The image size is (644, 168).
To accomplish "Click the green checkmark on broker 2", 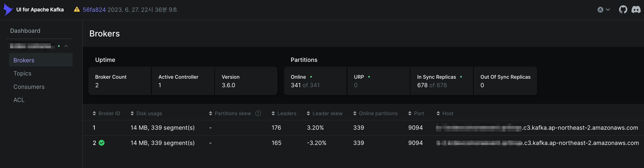I will point(101,143).
